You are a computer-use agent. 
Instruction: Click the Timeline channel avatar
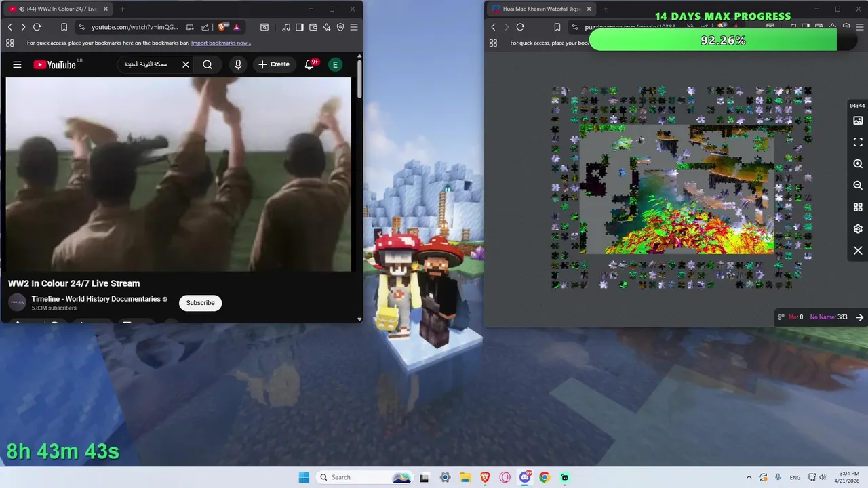(17, 303)
